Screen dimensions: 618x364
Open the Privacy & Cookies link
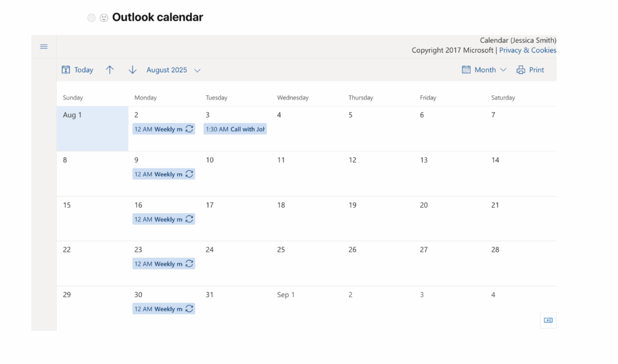tap(527, 50)
